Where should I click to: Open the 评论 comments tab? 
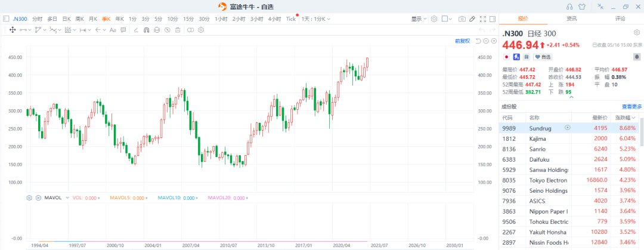(620, 18)
